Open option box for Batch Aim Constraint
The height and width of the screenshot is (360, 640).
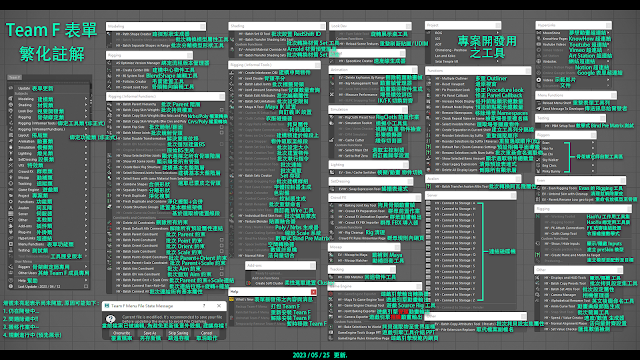(222, 269)
